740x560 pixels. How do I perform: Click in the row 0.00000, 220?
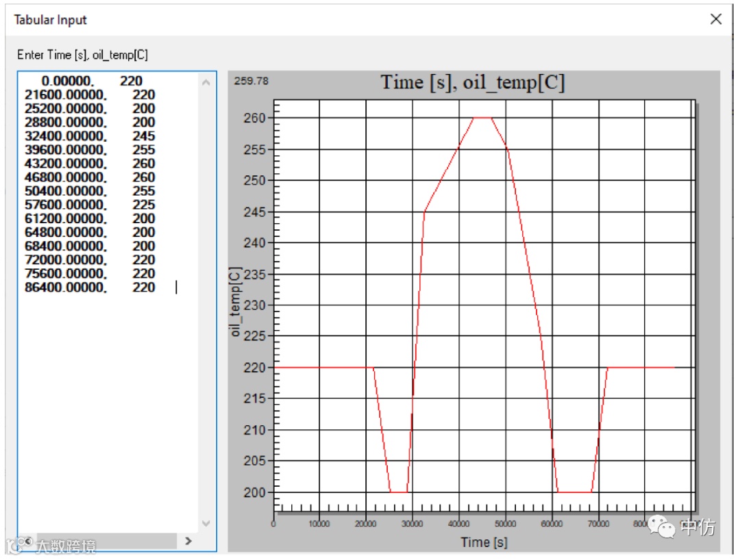click(92, 81)
